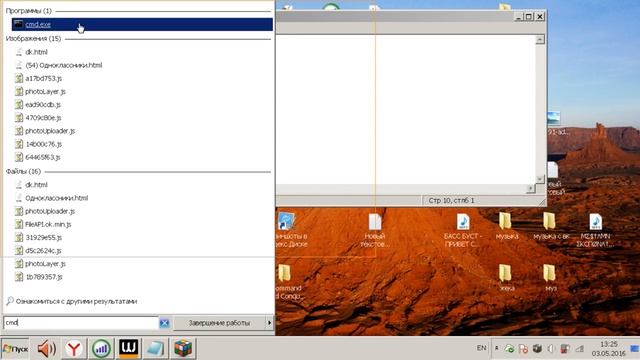
Task: Click the EN language indicator
Action: click(x=482, y=348)
